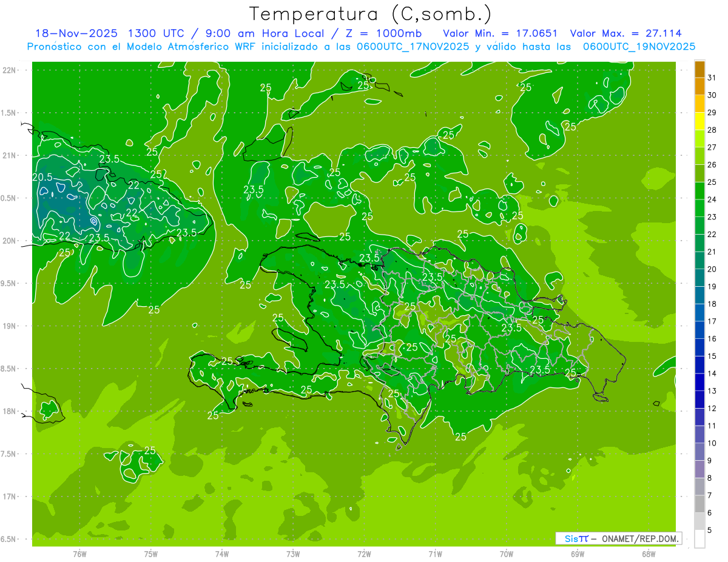Click the '31' value on color scale

pos(712,78)
